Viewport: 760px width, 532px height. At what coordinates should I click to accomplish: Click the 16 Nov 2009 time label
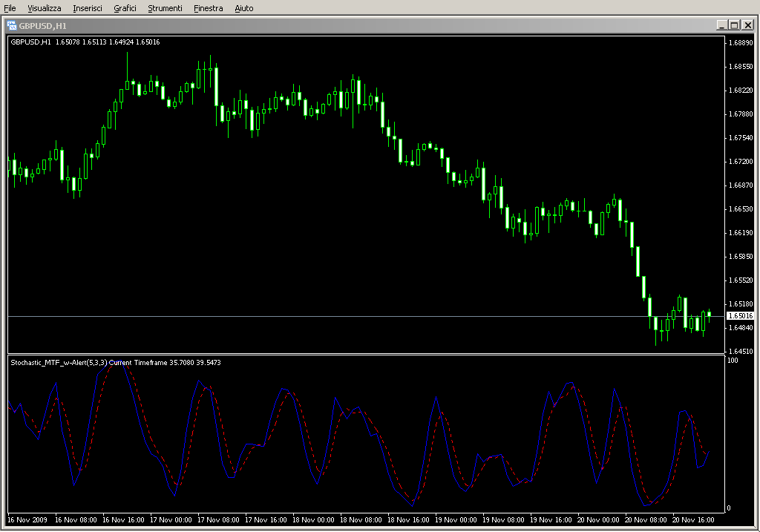click(27, 520)
